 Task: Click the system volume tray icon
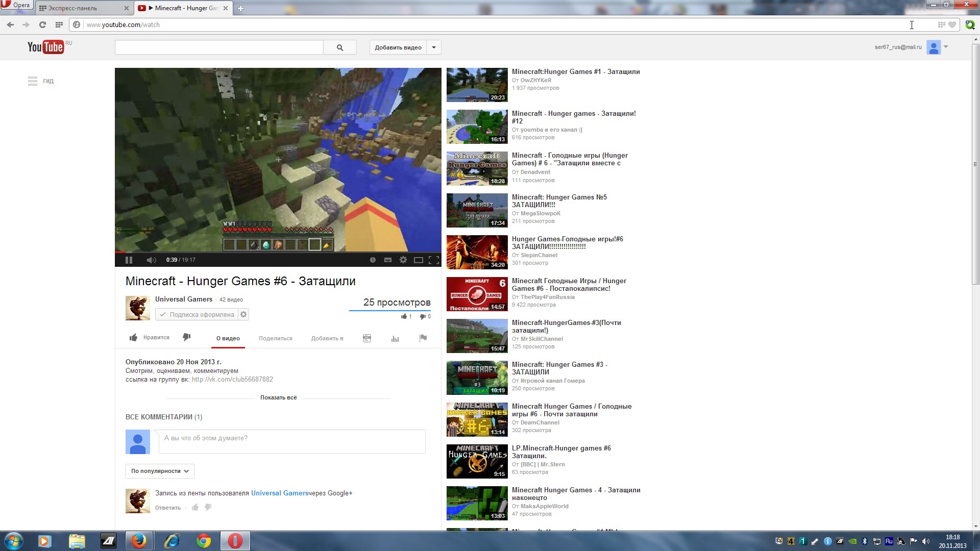pos(925,541)
